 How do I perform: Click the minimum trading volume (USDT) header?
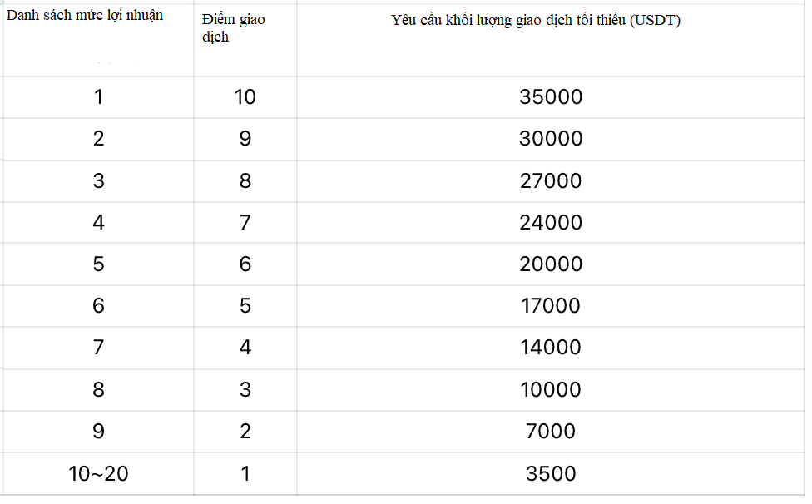(536, 21)
